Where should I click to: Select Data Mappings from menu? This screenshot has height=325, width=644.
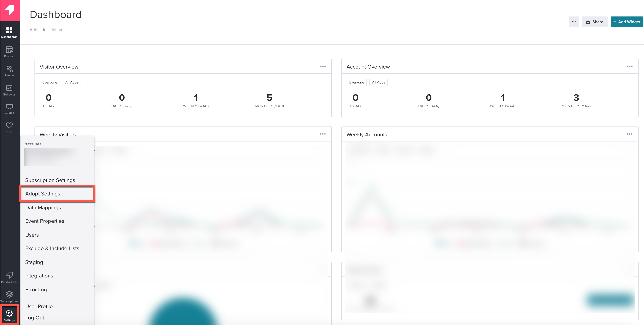(43, 207)
